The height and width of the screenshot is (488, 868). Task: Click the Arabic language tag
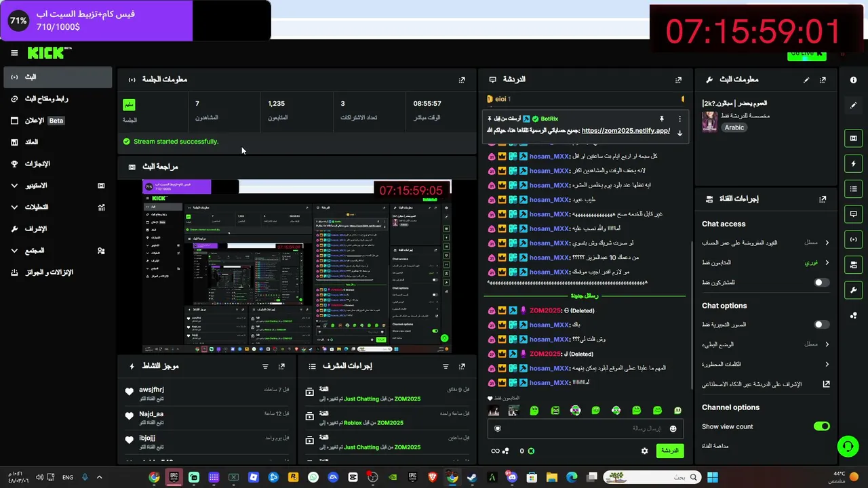[734, 127]
